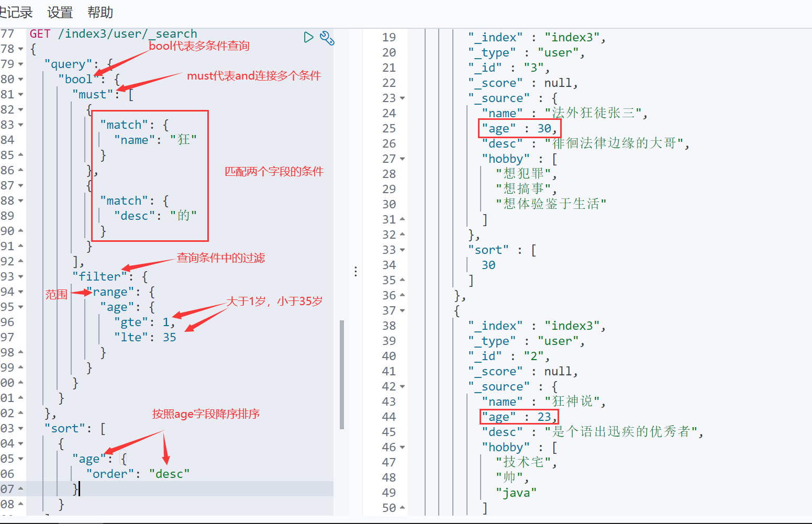The image size is (812, 524).
Task: Collapse "hobby" array fold at response line 27
Action: click(x=402, y=159)
